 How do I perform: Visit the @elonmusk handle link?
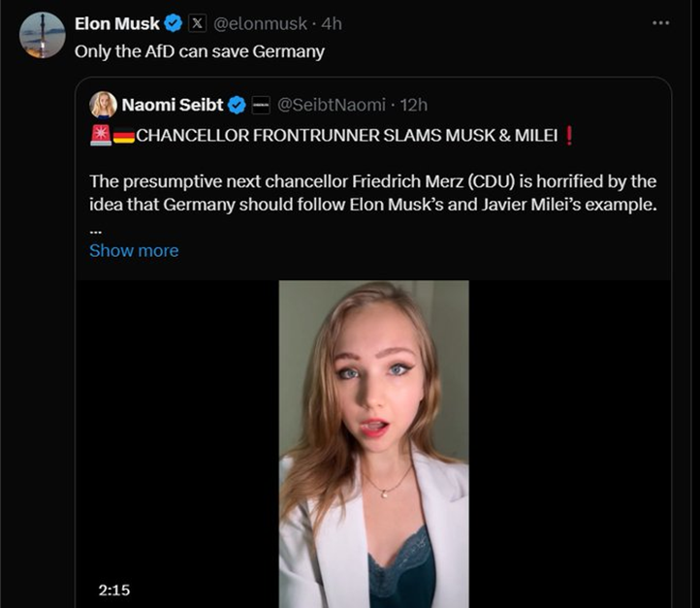[x=259, y=23]
